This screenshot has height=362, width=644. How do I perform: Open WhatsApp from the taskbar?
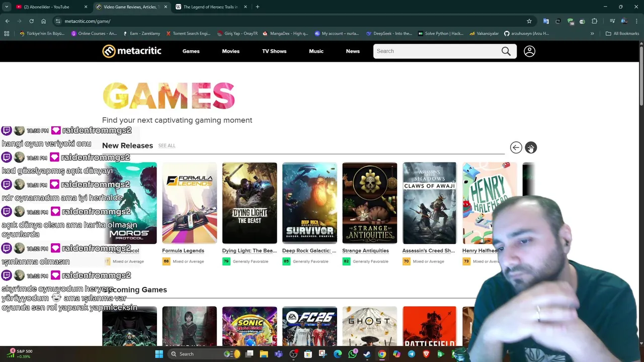352,354
